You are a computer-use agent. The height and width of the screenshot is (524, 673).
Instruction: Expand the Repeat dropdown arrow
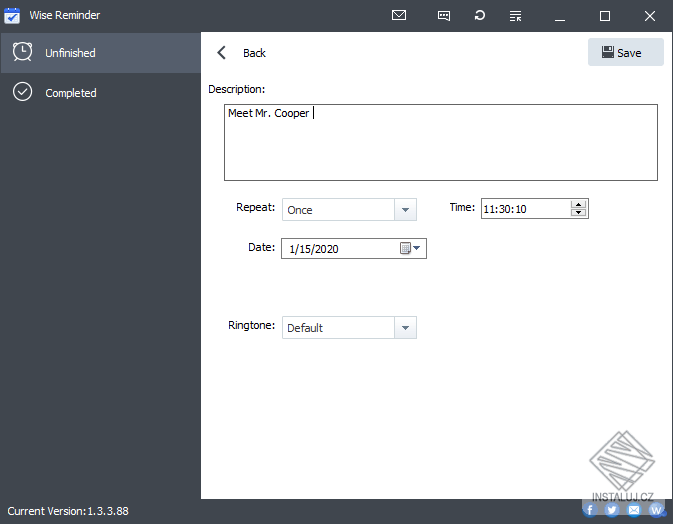click(405, 210)
